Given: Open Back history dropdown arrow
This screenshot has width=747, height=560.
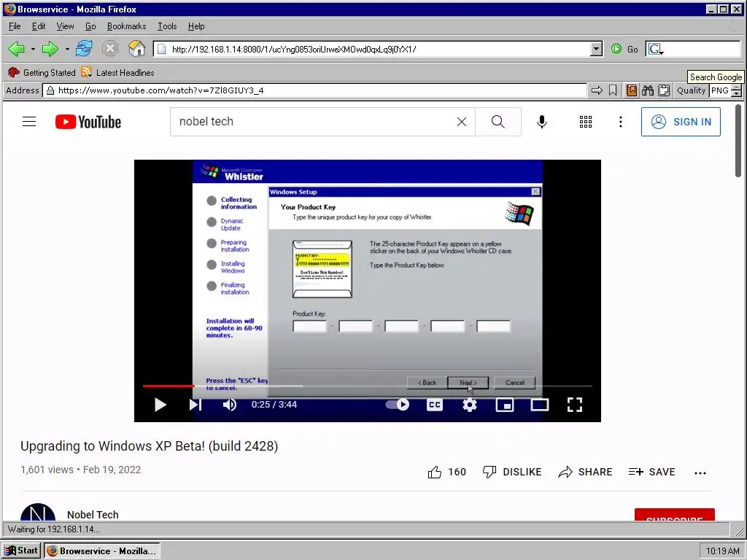Looking at the screenshot, I should pos(33,49).
